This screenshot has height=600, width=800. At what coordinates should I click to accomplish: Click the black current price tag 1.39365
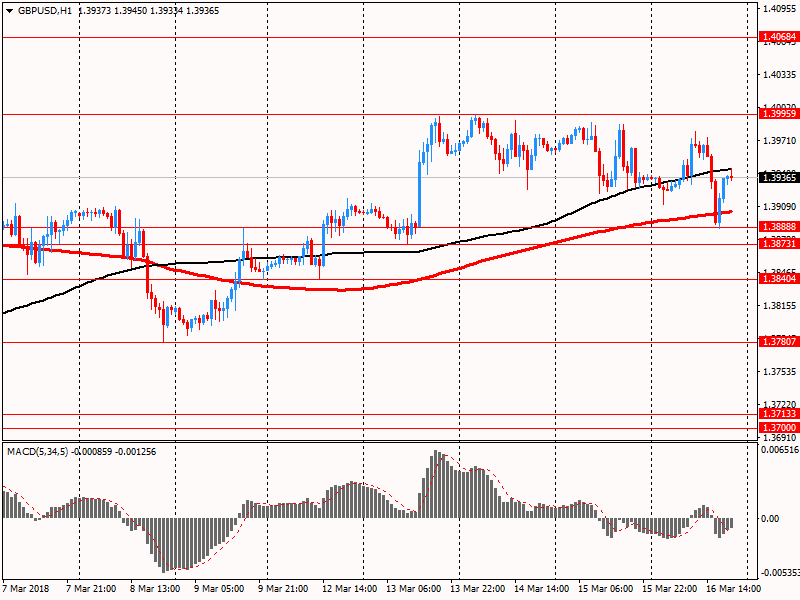pos(778,177)
